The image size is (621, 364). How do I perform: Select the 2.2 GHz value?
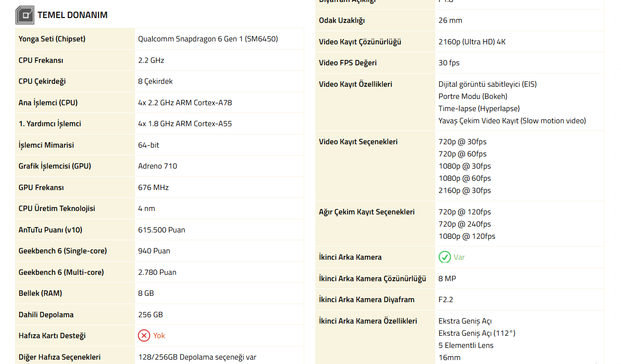[151, 60]
